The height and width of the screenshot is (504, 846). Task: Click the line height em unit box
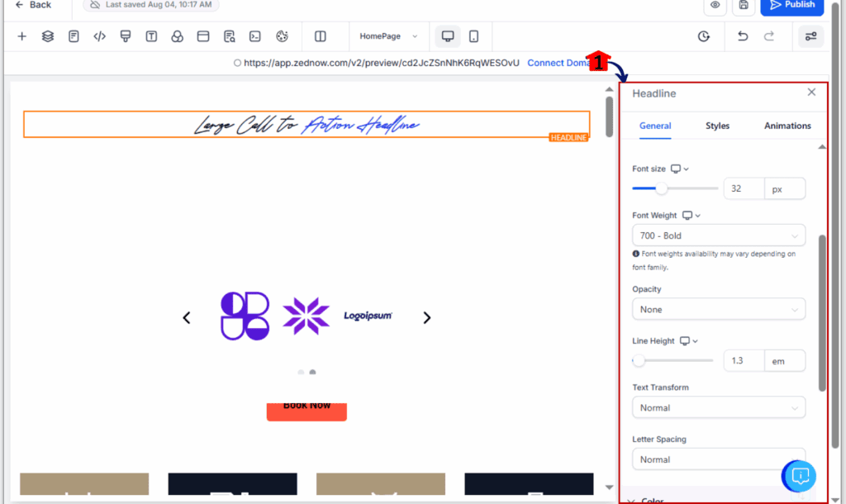[785, 360]
